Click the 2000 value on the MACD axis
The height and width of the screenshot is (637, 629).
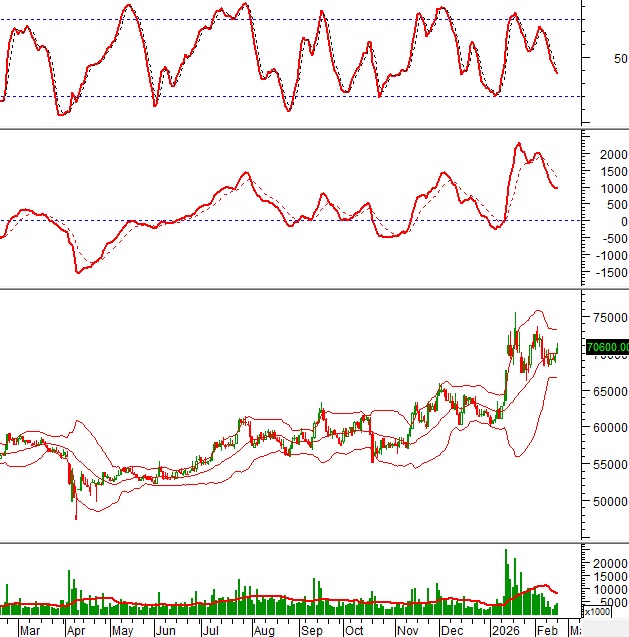coord(610,155)
